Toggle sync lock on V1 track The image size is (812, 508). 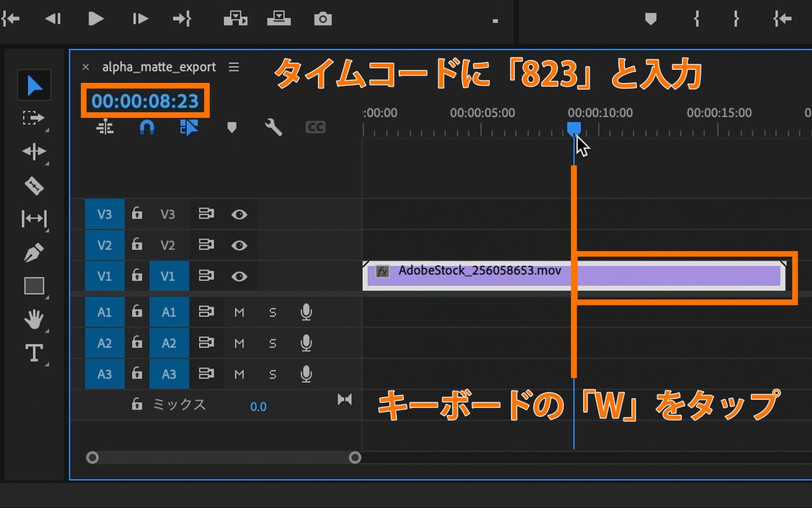point(206,276)
